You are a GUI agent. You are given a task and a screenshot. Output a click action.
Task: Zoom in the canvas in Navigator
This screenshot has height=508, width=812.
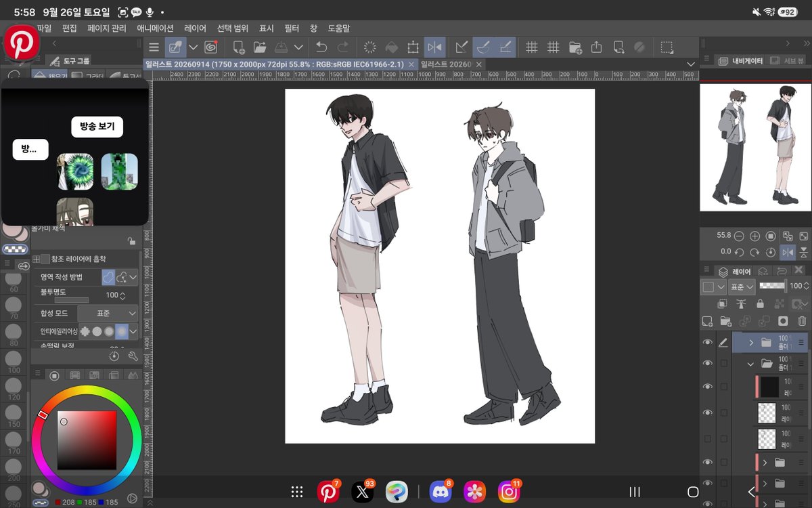754,236
